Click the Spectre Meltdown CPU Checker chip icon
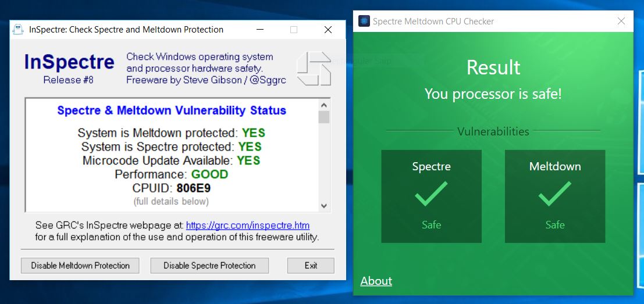 pyautogui.click(x=364, y=21)
